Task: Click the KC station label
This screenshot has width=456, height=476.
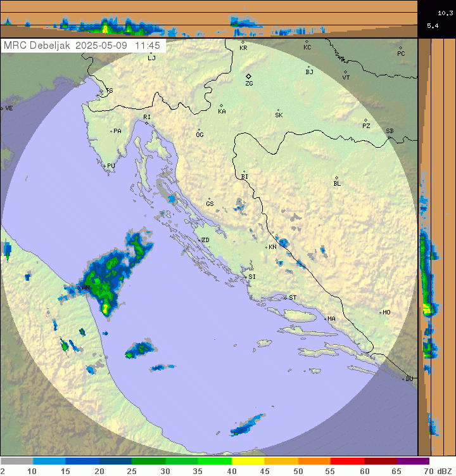Action: pyautogui.click(x=307, y=48)
